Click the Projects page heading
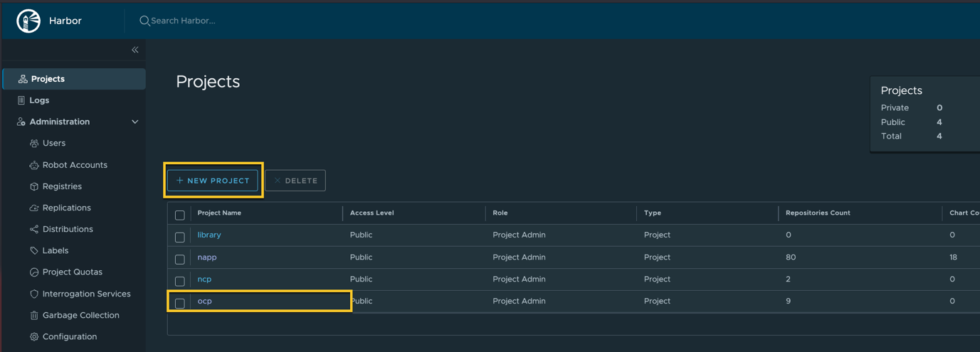This screenshot has height=352, width=980. coord(208,82)
